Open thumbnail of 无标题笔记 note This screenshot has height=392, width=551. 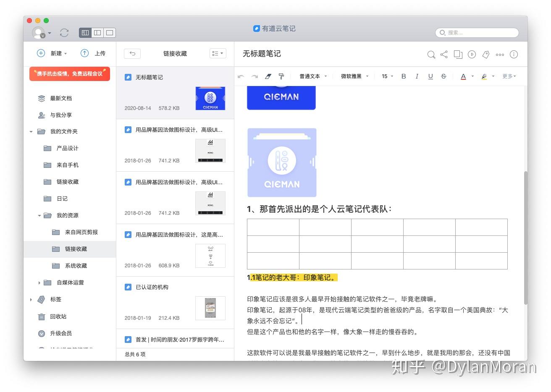coord(210,99)
